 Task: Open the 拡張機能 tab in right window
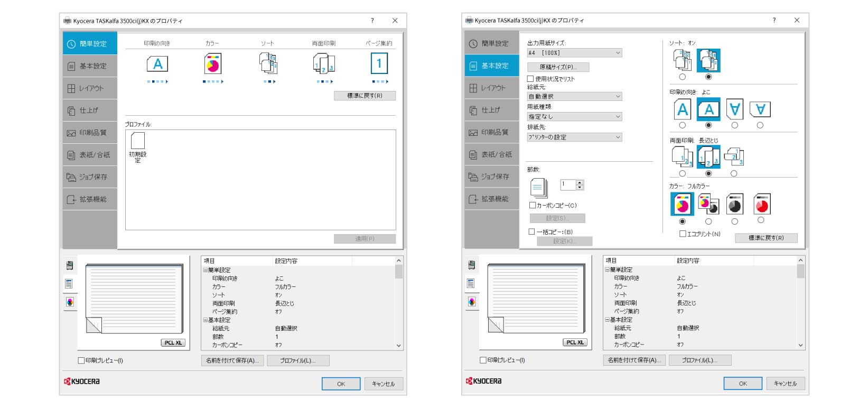click(492, 199)
